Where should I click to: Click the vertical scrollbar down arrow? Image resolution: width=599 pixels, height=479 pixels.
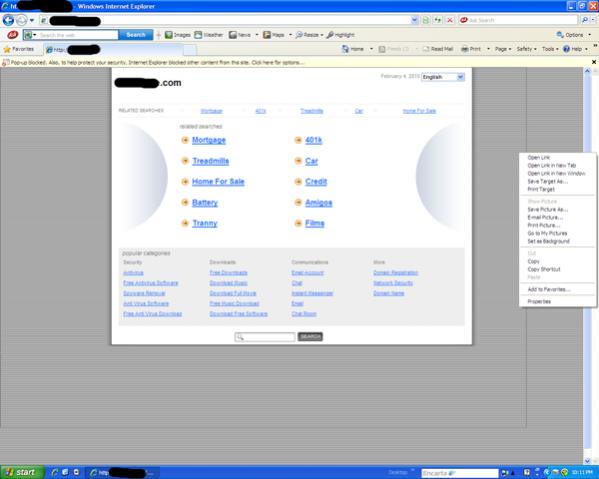coord(587,461)
